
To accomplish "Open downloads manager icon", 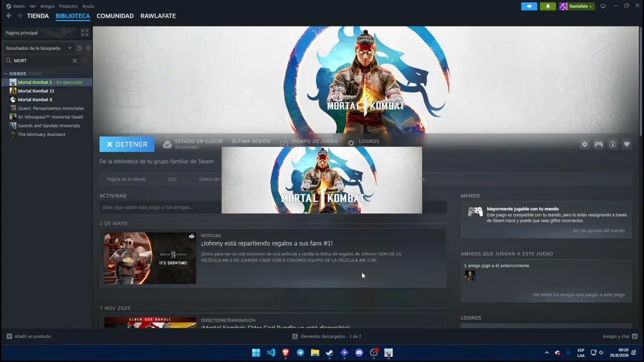I will click(x=295, y=336).
